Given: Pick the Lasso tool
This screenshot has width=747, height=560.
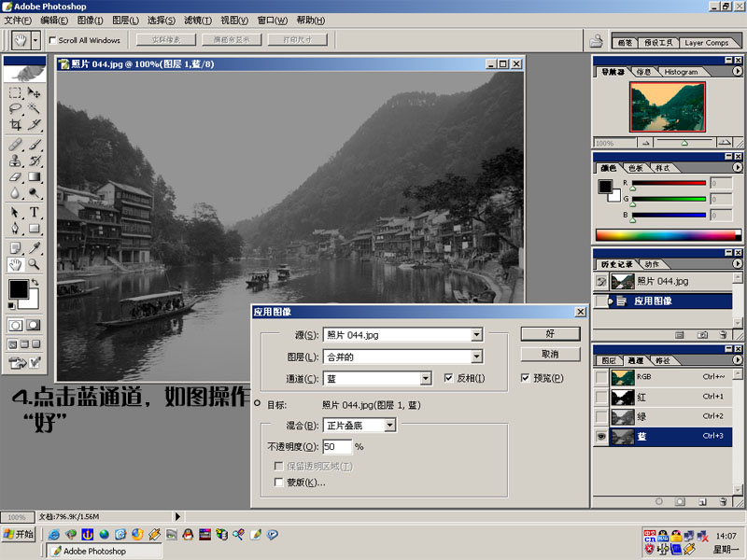Looking at the screenshot, I should (16, 108).
